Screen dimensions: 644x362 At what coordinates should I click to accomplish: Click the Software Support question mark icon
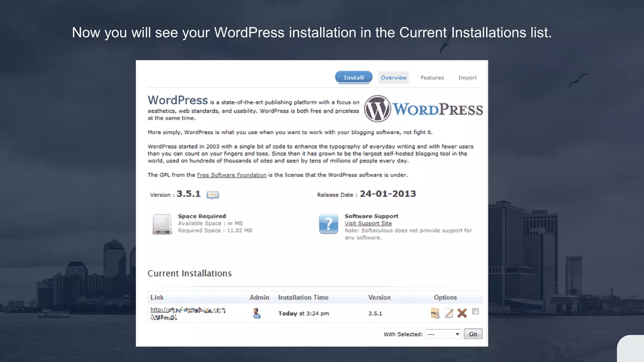click(328, 224)
